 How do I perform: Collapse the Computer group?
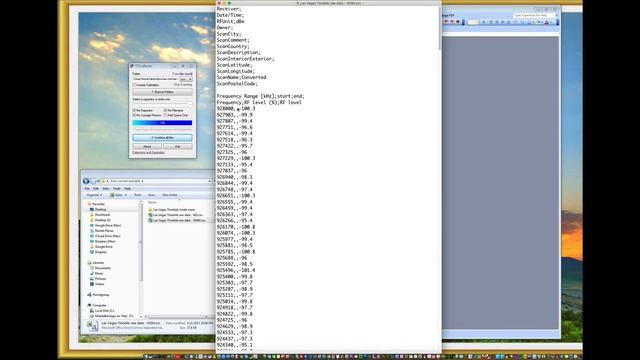point(97,305)
